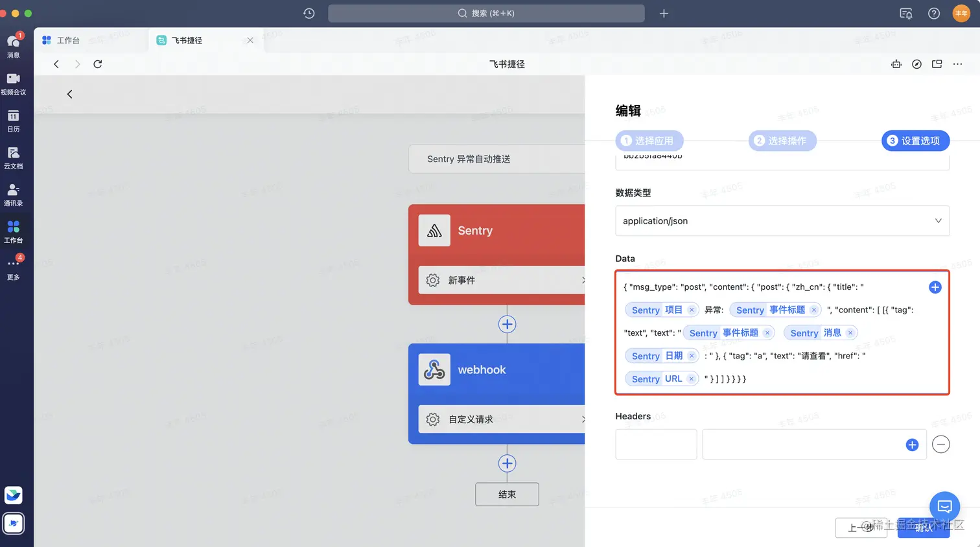
Task: Switch to the 飞书捷径 tab
Action: 188,40
